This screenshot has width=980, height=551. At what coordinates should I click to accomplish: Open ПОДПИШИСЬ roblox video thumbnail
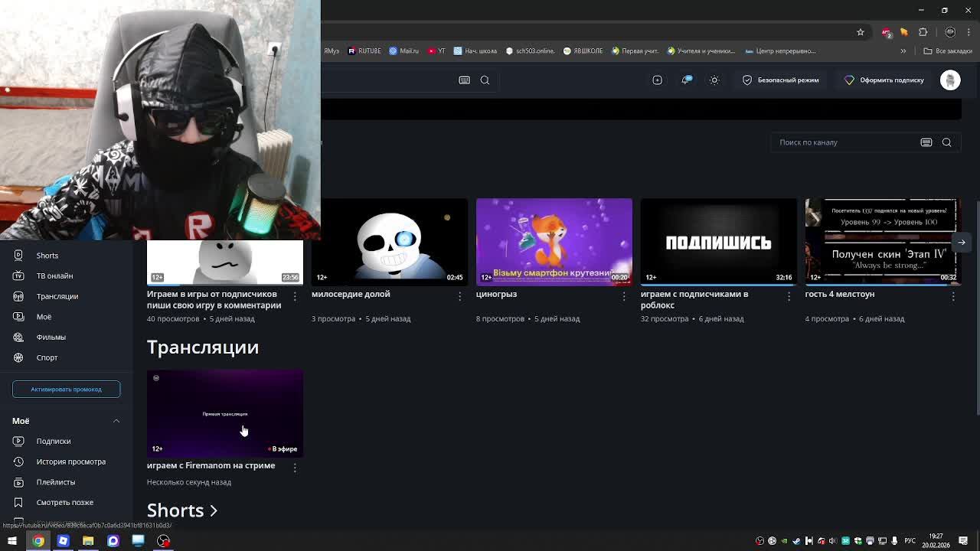click(x=719, y=242)
